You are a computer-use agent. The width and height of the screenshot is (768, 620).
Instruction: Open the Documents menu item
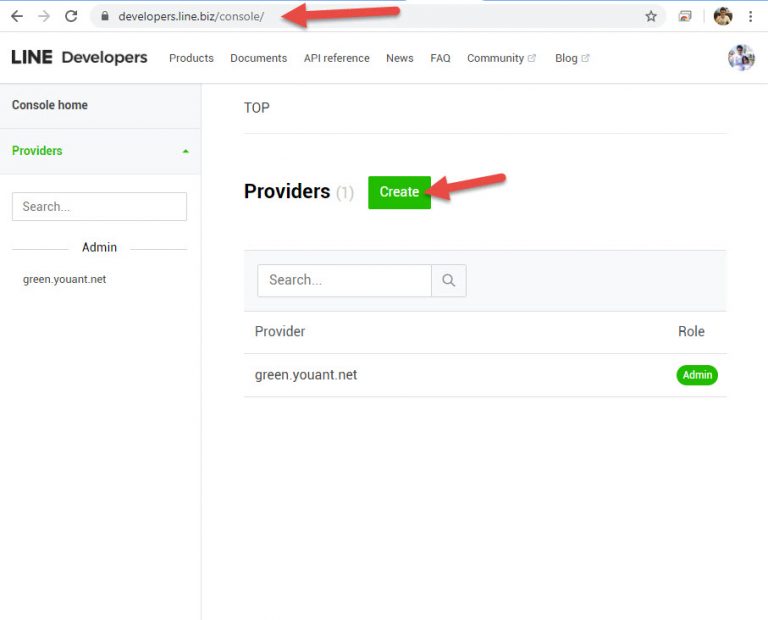[x=259, y=58]
